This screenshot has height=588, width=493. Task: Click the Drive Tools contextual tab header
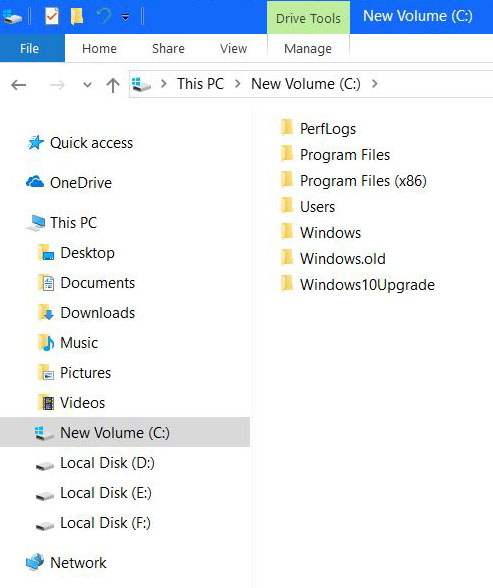point(308,18)
